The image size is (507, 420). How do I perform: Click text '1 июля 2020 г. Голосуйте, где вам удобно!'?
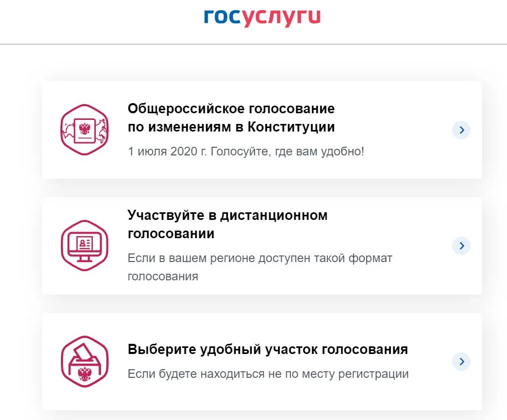tap(246, 151)
